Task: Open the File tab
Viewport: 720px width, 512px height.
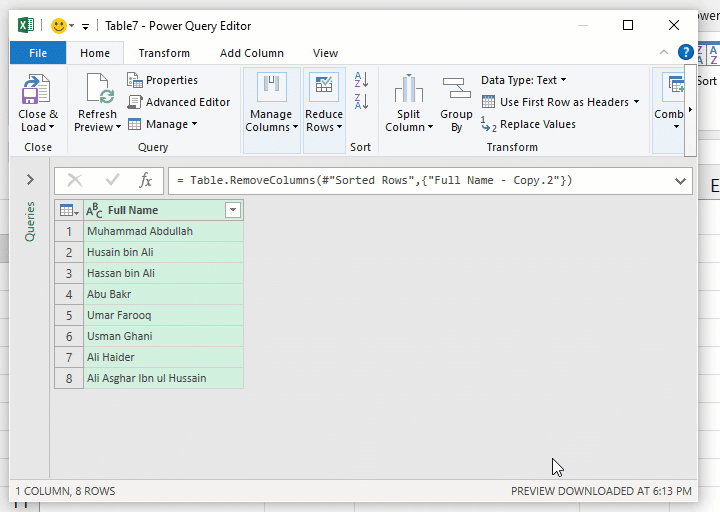Action: click(38, 53)
